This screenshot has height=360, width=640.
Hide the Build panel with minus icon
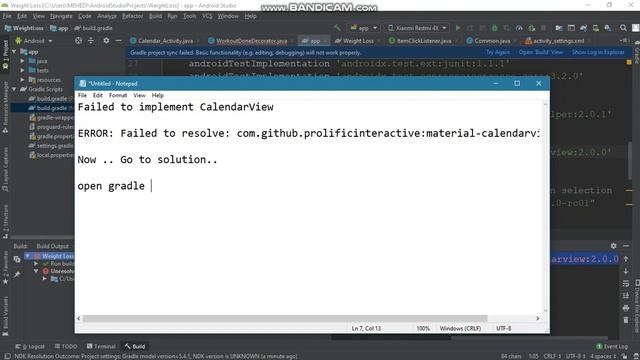(x=626, y=246)
